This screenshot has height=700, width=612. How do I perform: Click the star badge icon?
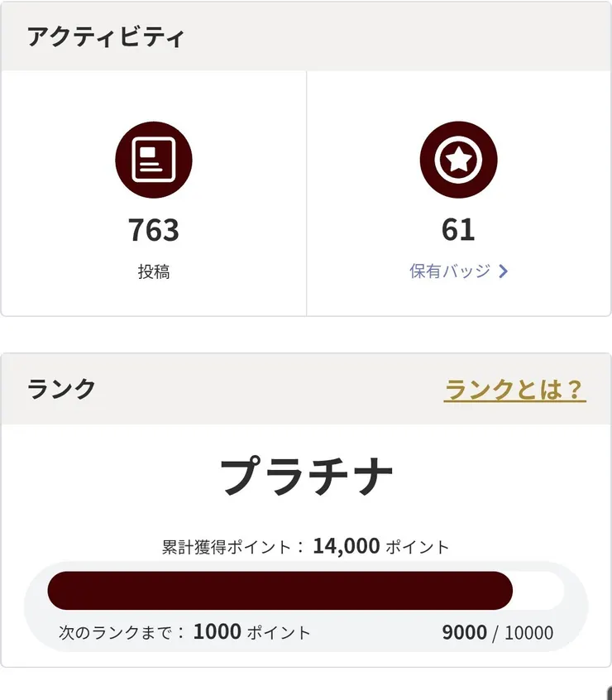(x=458, y=160)
